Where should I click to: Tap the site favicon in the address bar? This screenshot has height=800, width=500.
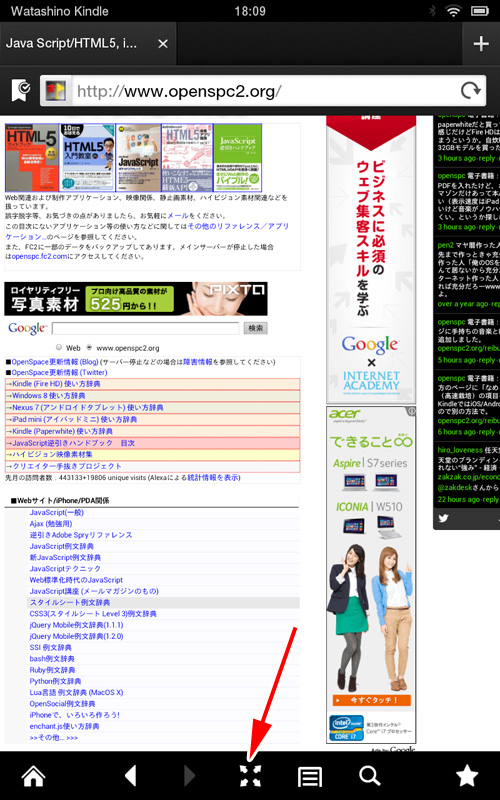56,91
